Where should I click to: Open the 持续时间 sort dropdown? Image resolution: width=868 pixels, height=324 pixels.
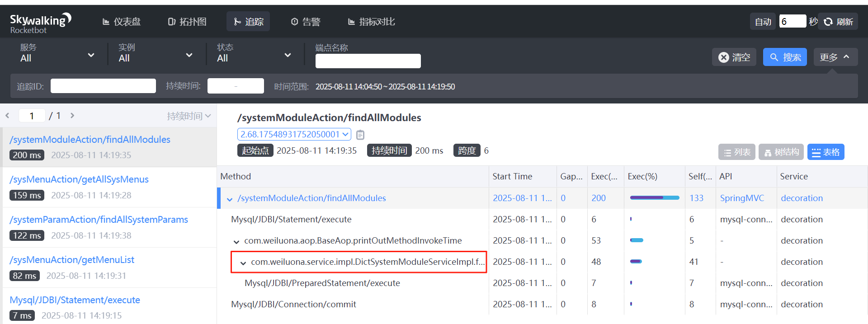coord(189,116)
